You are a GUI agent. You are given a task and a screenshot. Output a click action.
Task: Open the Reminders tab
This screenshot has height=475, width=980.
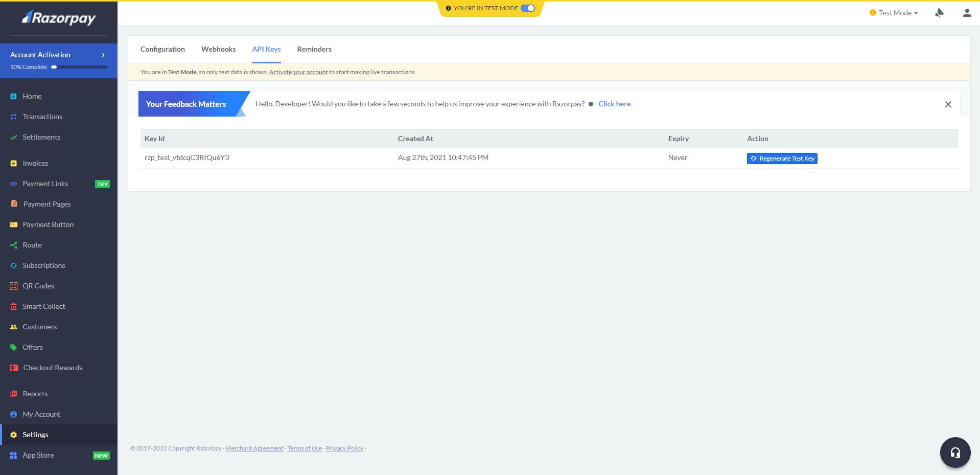(x=314, y=49)
